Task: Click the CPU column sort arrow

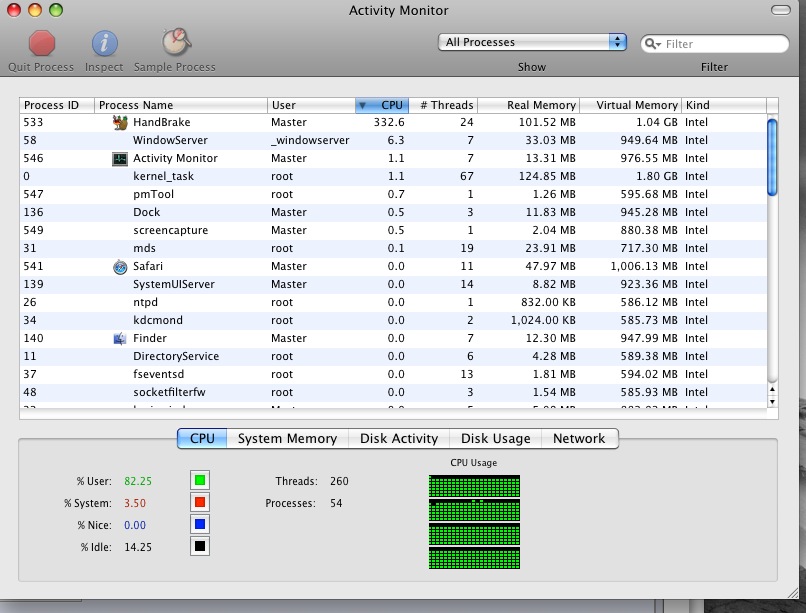Action: point(362,105)
